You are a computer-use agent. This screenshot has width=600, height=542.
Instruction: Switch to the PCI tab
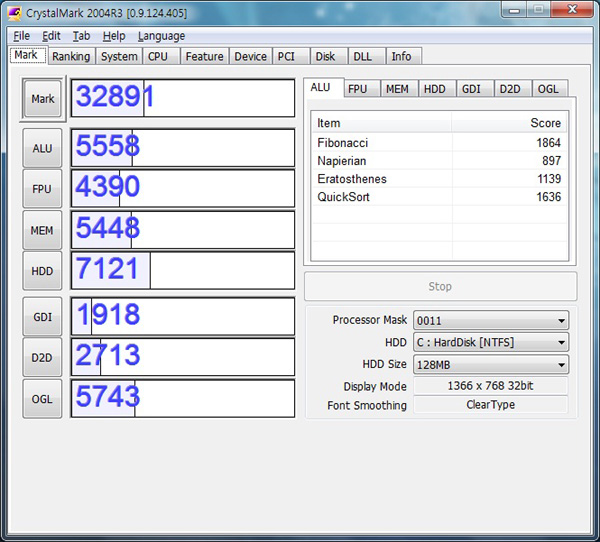pos(291,56)
